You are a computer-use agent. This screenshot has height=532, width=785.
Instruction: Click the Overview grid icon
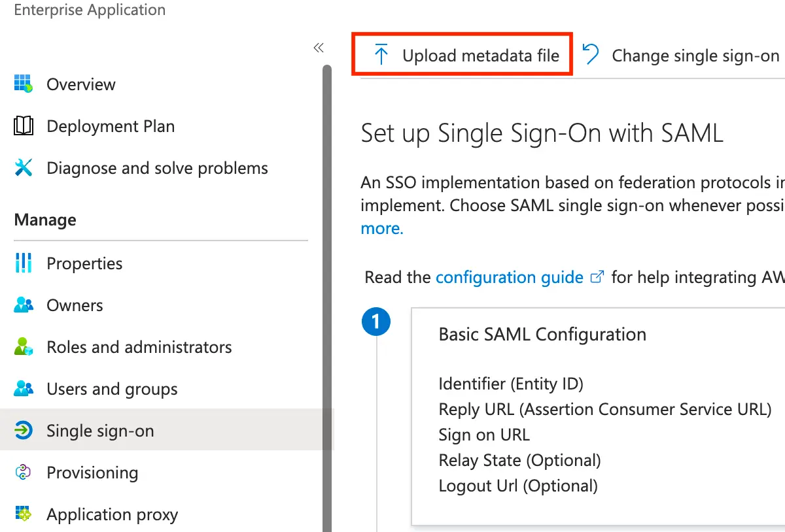click(x=24, y=84)
